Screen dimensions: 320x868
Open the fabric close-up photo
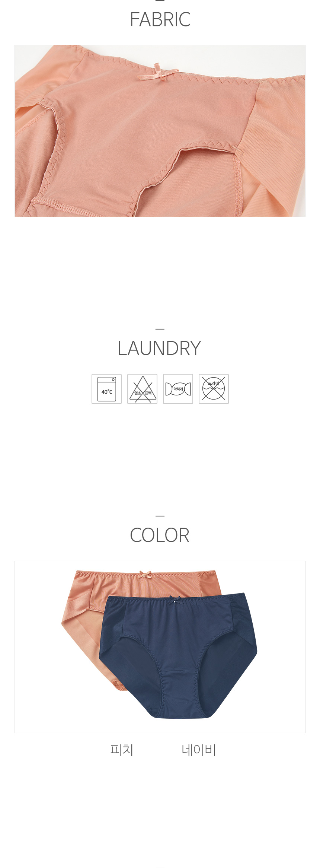point(160,131)
